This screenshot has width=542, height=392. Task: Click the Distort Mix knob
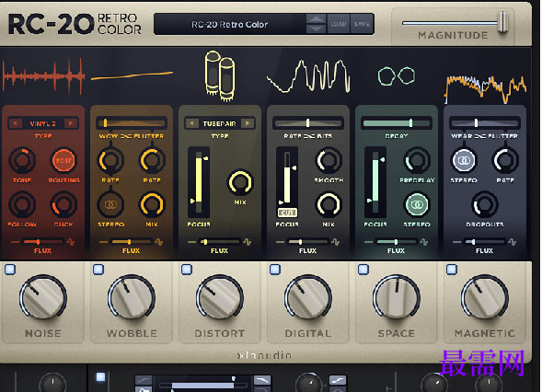click(240, 182)
